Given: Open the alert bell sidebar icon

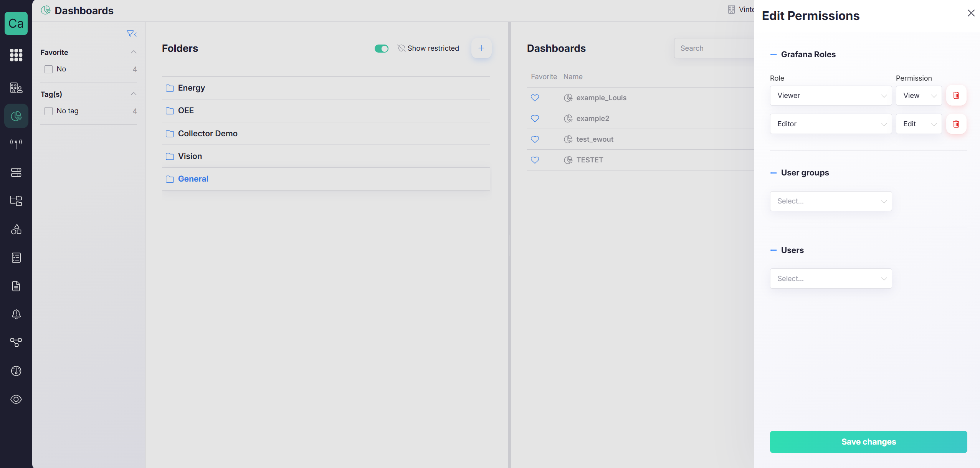Looking at the screenshot, I should [x=16, y=314].
